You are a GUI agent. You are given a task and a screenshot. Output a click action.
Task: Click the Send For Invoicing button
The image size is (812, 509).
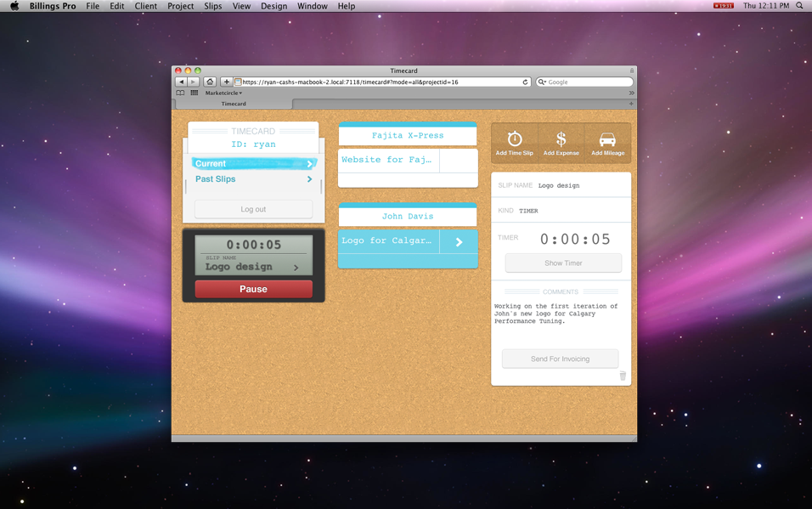coord(560,359)
